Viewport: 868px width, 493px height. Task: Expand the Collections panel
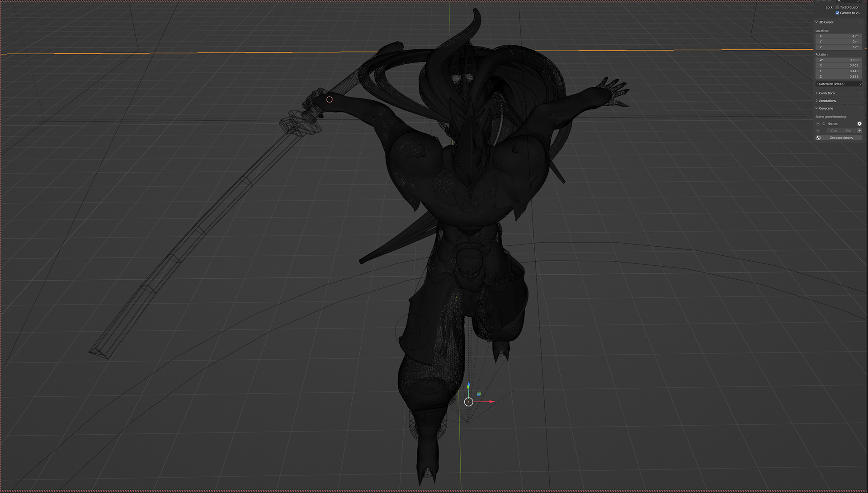coord(817,93)
